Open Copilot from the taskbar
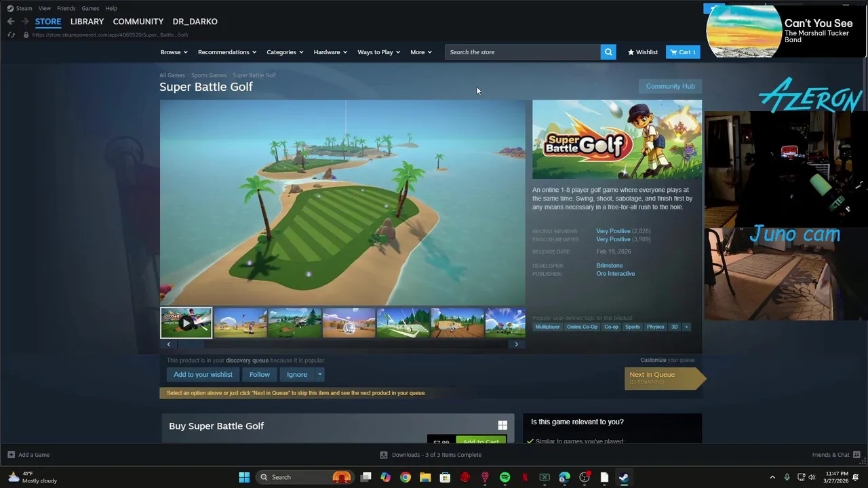This screenshot has width=868, height=488. click(385, 477)
